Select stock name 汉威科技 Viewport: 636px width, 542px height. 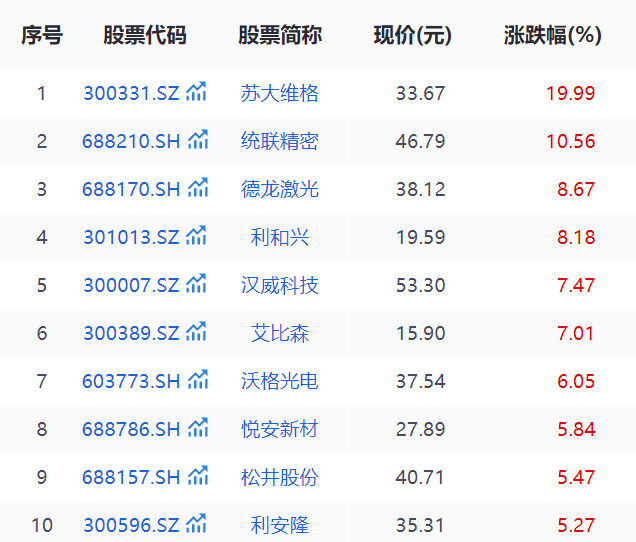pos(280,286)
